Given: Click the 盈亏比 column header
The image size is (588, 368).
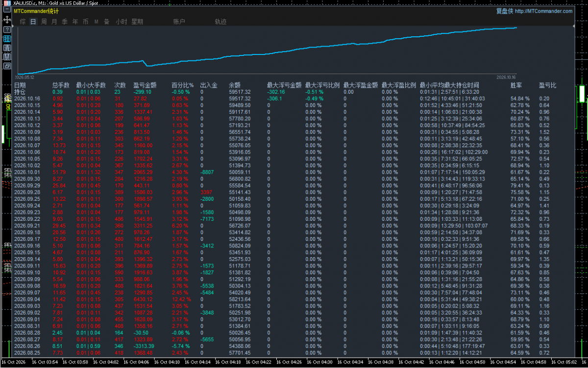Looking at the screenshot, I should click(548, 85).
